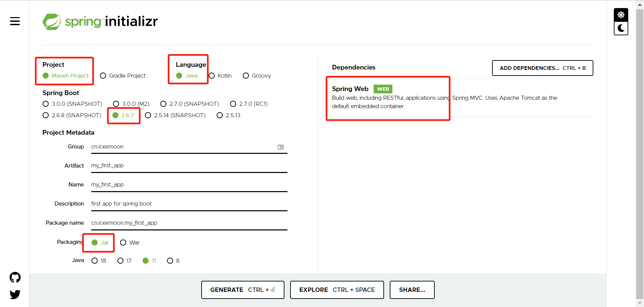Image resolution: width=644 pixels, height=307 pixels.
Task: Select Spring Boot 2.6.7 version
Action: [x=123, y=115]
